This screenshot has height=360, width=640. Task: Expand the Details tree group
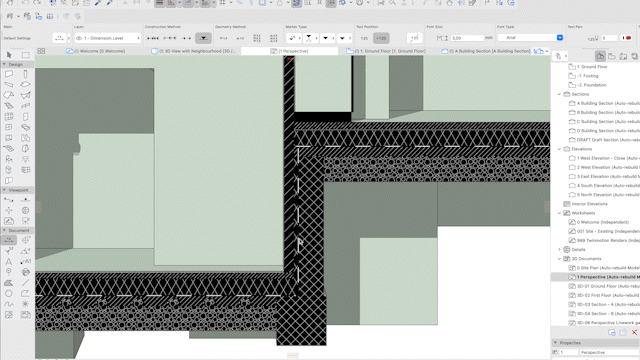559,249
